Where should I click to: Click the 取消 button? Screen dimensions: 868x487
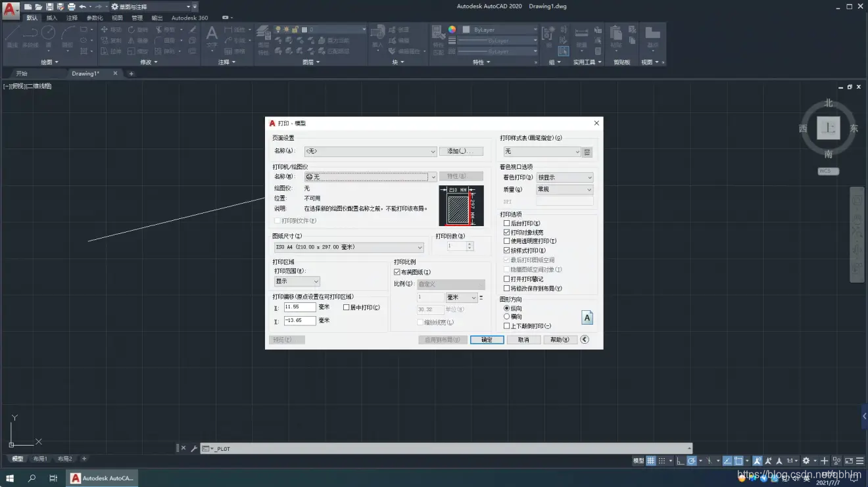[523, 340]
